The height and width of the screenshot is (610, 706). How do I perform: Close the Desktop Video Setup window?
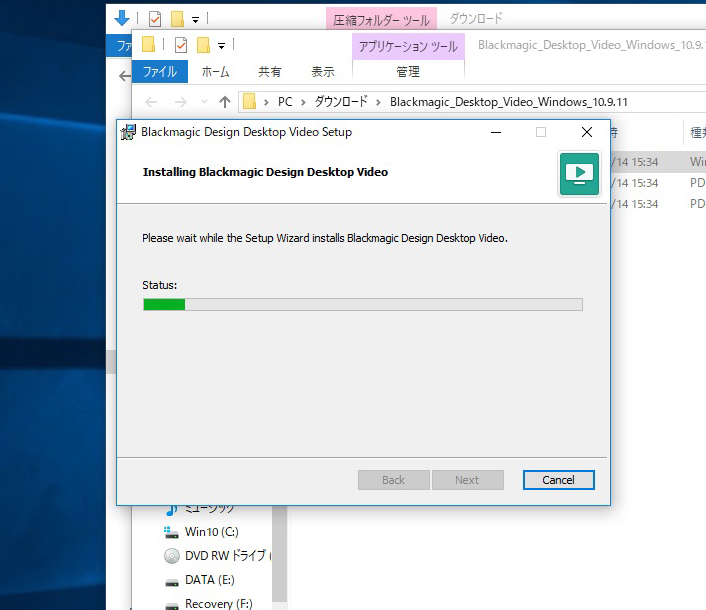tap(587, 132)
